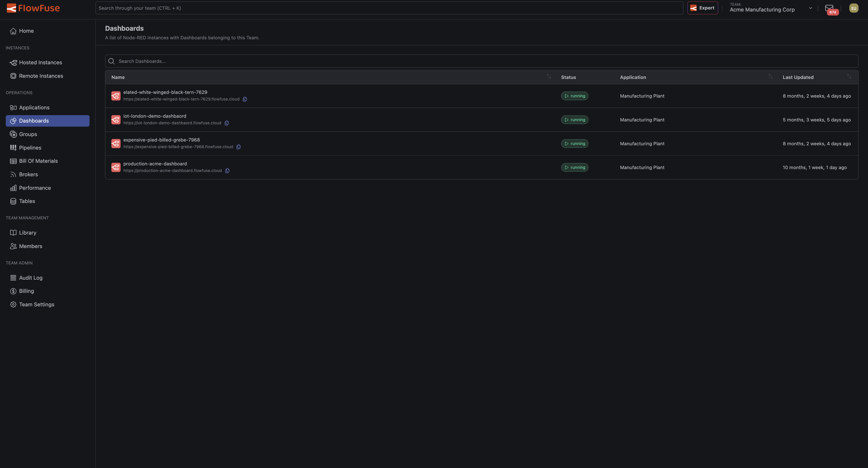Image resolution: width=868 pixels, height=468 pixels.
Task: Click the Hosted Instances sidebar icon
Action: coord(13,63)
